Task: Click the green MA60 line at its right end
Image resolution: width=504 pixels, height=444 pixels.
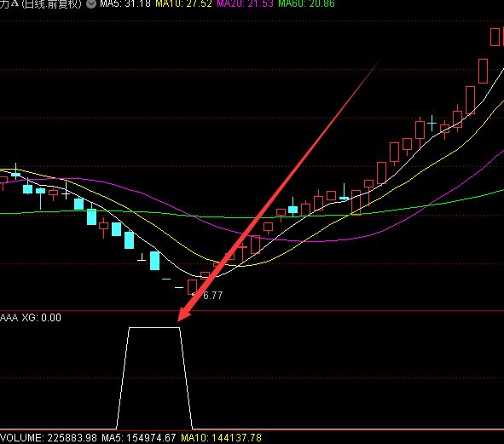Action: point(501,191)
